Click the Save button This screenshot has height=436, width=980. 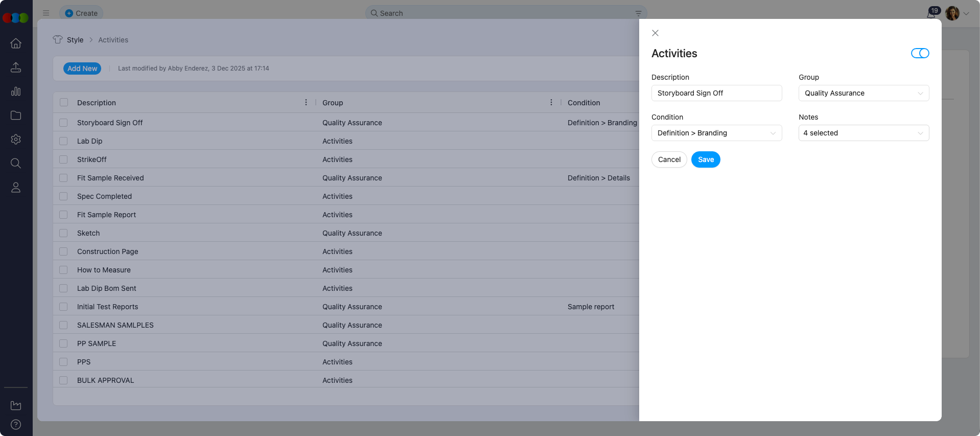pos(706,159)
